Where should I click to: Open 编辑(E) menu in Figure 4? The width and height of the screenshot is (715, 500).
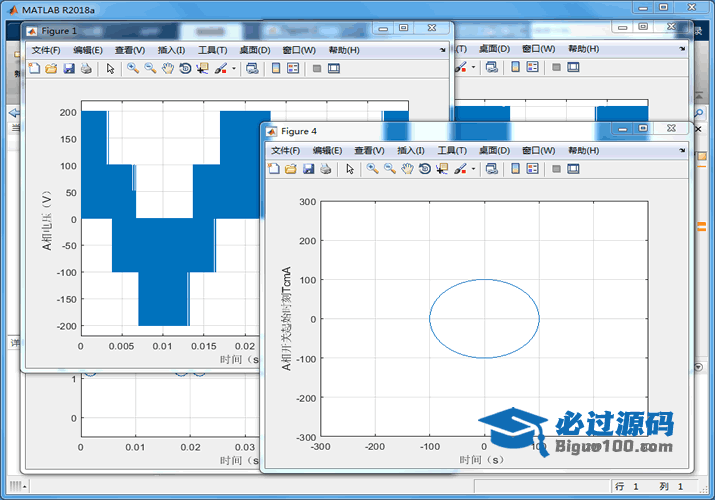pos(327,150)
